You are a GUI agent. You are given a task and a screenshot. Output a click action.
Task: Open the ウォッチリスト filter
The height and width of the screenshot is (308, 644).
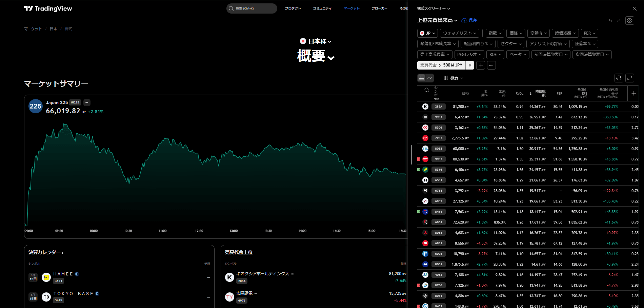click(x=460, y=33)
